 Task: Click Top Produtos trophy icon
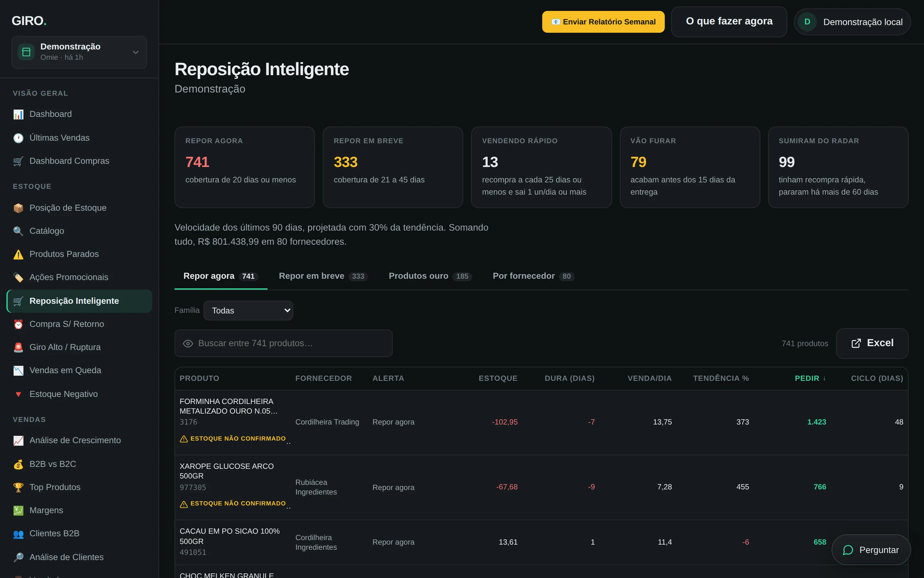tap(18, 487)
